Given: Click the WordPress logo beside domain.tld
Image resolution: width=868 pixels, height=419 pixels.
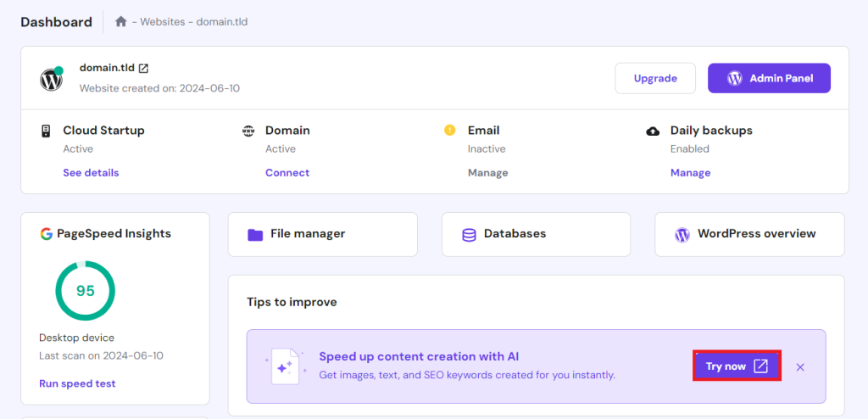Looking at the screenshot, I should pyautogui.click(x=51, y=80).
